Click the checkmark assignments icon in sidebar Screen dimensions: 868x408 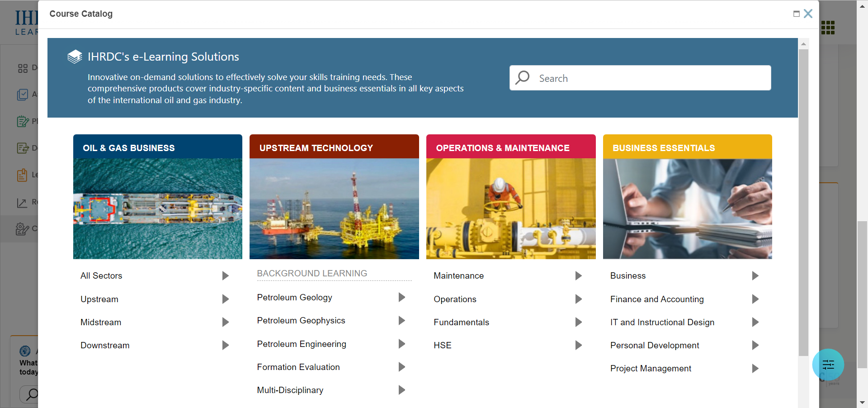coord(23,95)
